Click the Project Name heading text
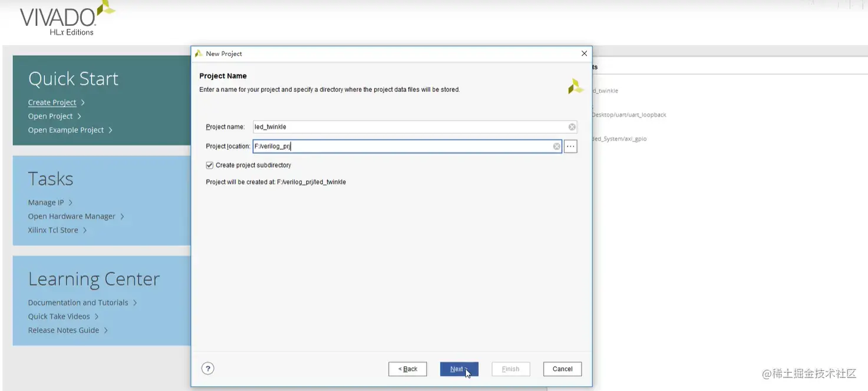 223,76
